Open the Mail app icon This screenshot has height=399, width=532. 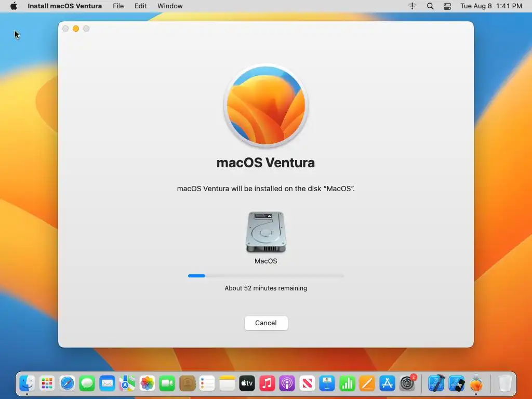[x=107, y=384]
